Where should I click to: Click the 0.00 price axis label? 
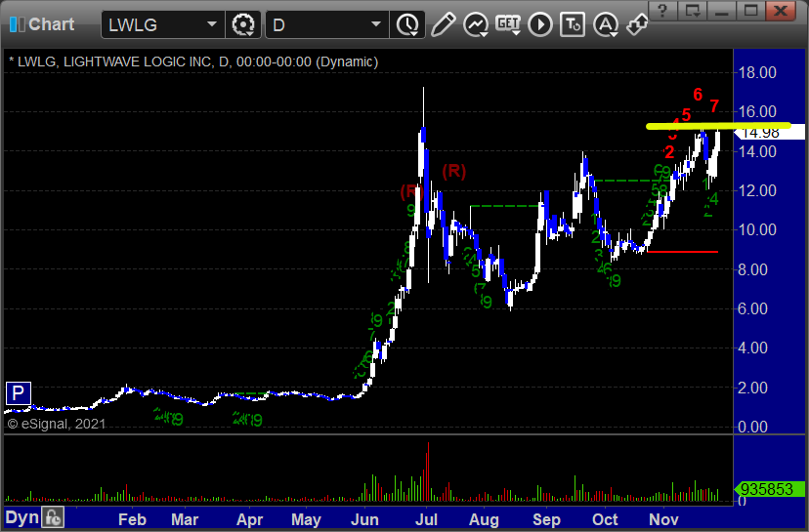point(752,427)
